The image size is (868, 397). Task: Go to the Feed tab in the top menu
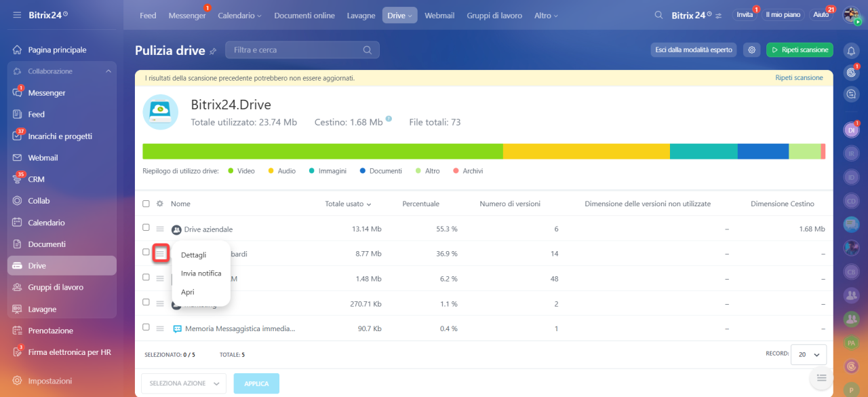[x=148, y=15]
